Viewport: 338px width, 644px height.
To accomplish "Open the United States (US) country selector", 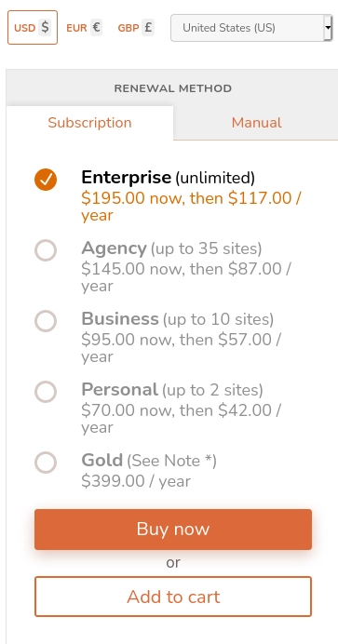I will [x=251, y=28].
